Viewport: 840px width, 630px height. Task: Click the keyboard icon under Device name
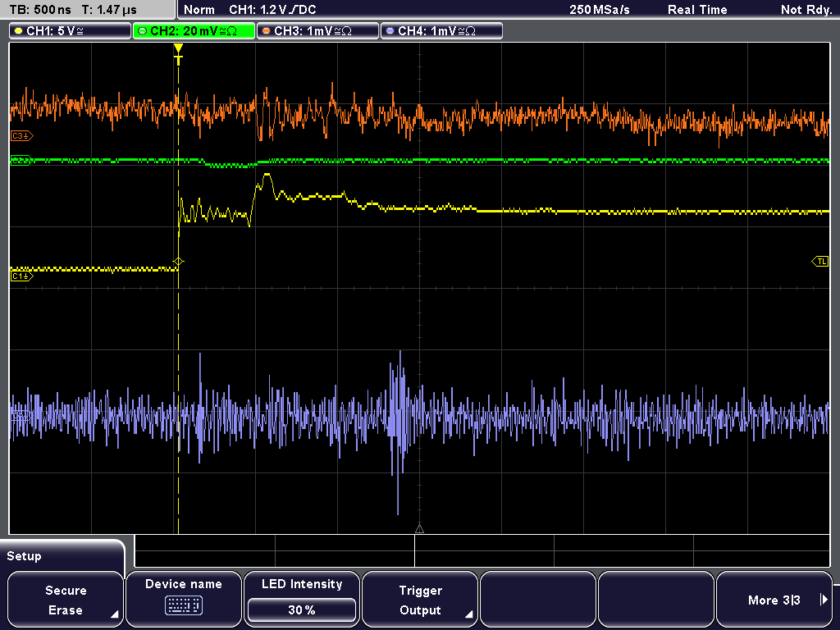183,606
